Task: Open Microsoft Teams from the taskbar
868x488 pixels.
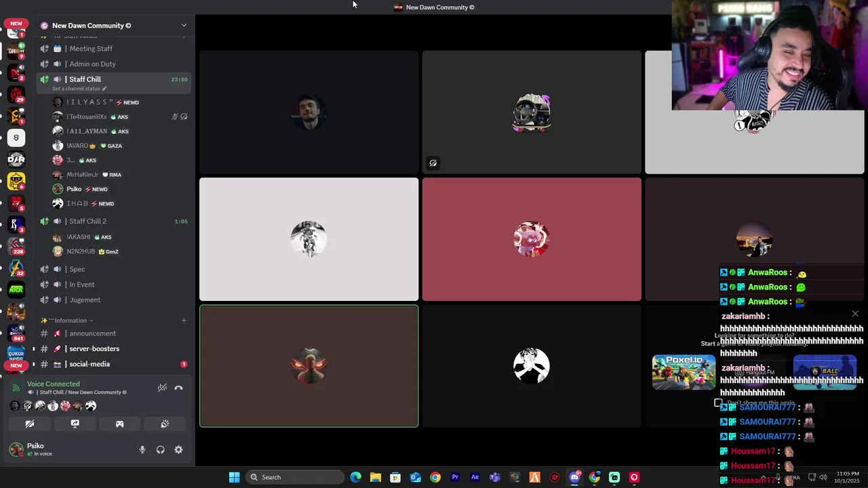Action: tap(495, 477)
